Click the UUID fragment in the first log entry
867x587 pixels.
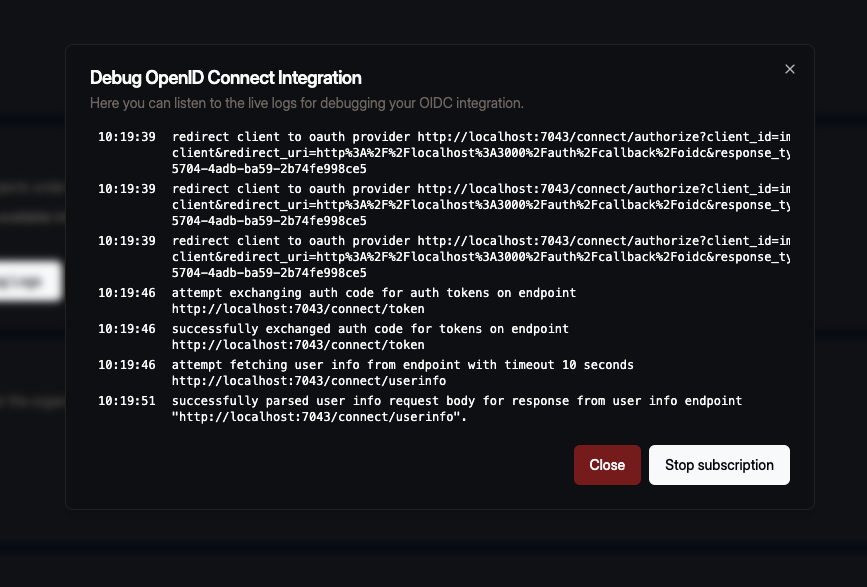[269, 168]
